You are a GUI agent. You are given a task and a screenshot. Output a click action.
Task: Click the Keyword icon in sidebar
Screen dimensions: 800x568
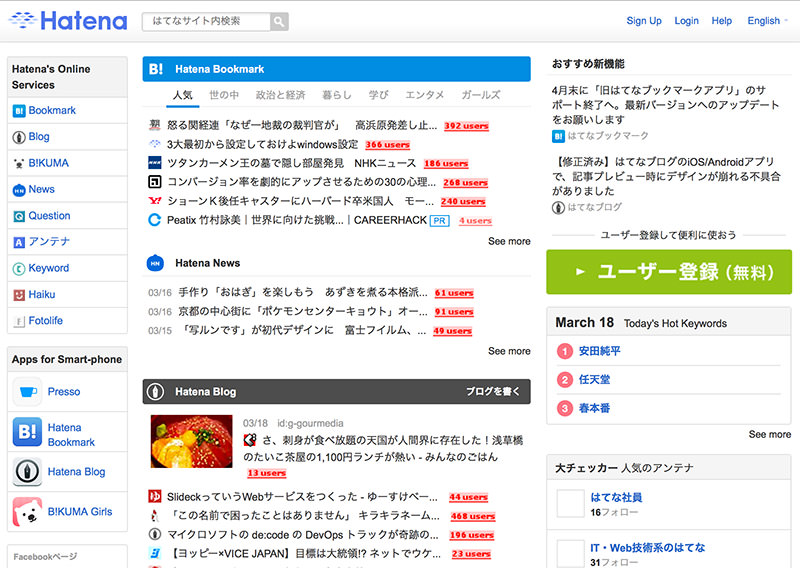19,269
